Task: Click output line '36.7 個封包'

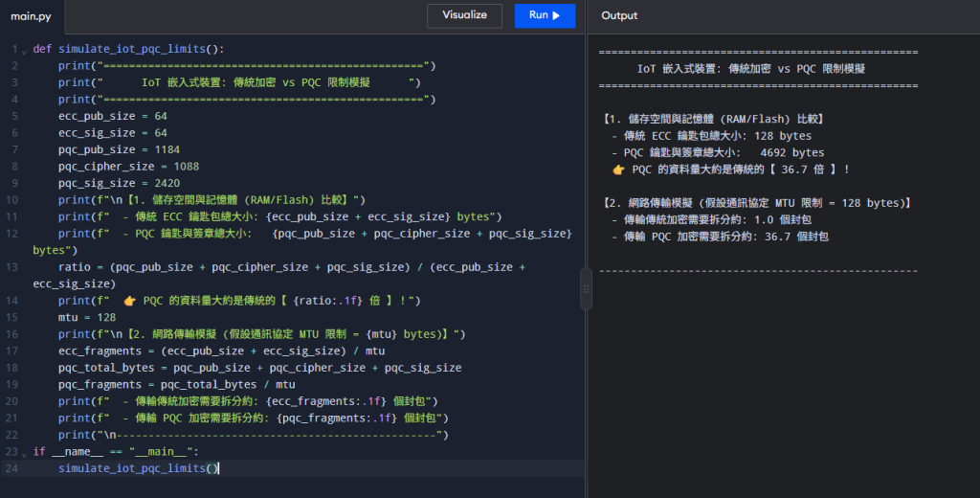Action: pyautogui.click(x=720, y=237)
